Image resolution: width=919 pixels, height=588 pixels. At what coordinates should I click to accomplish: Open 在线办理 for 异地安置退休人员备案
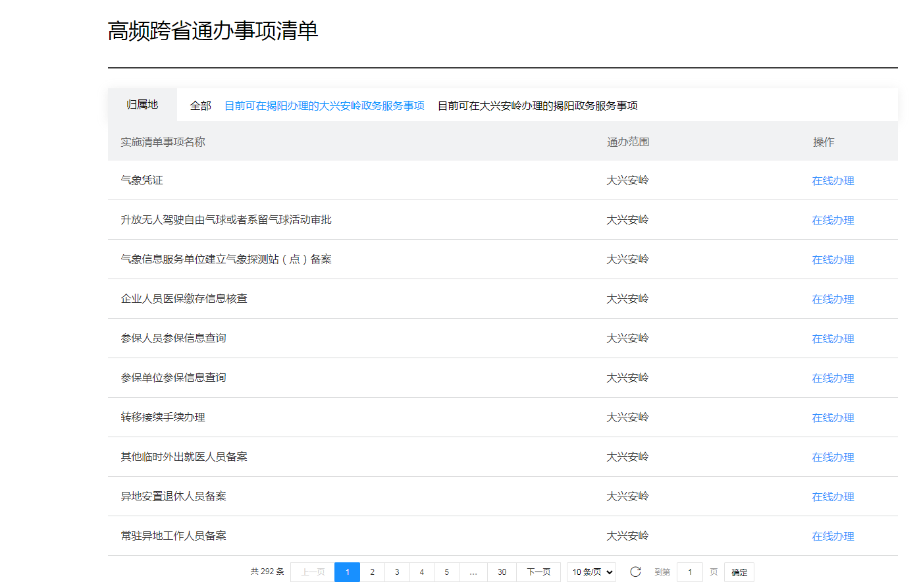[833, 496]
